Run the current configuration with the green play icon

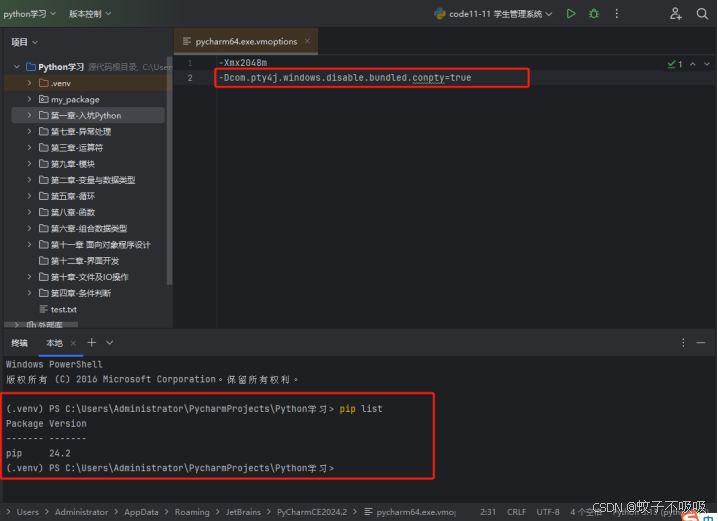click(x=571, y=14)
